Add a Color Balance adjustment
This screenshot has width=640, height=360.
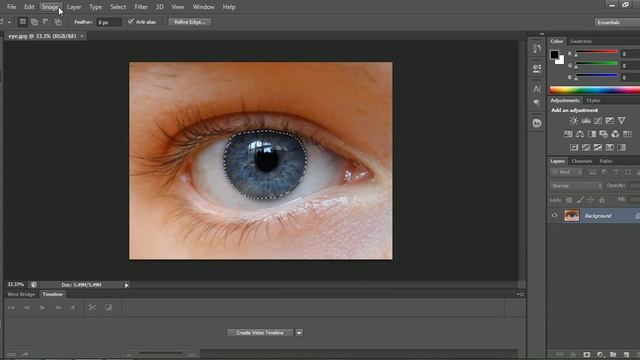pyautogui.click(x=580, y=134)
